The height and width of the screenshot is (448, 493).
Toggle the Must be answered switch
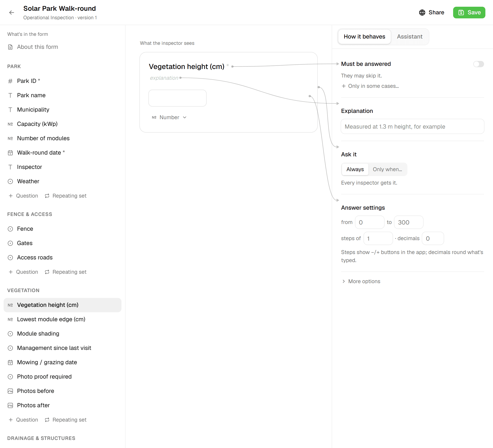click(x=478, y=64)
